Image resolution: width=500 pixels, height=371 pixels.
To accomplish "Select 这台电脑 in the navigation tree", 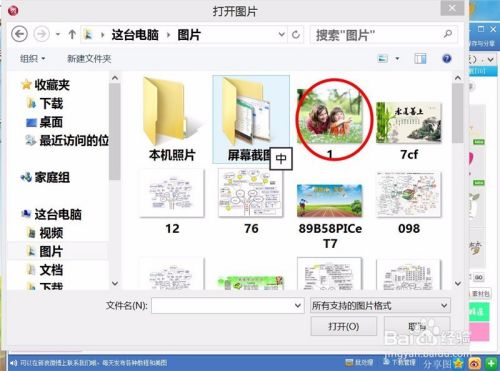I will (51, 214).
